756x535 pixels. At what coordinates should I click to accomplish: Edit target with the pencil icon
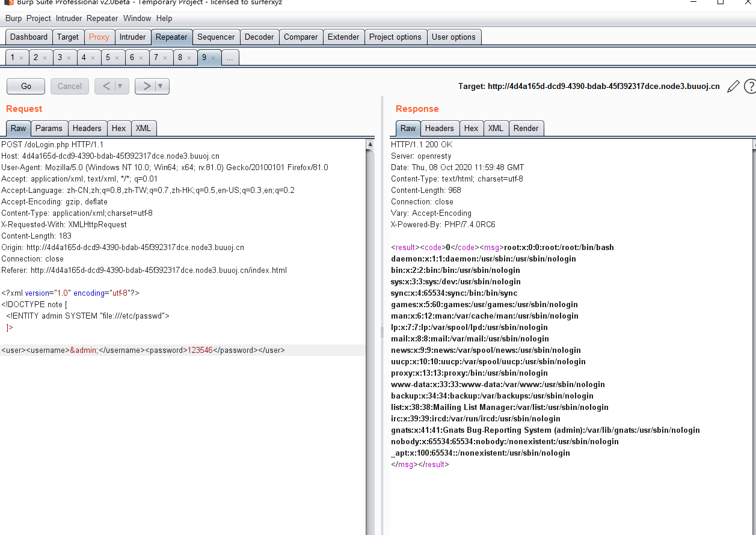coord(733,87)
